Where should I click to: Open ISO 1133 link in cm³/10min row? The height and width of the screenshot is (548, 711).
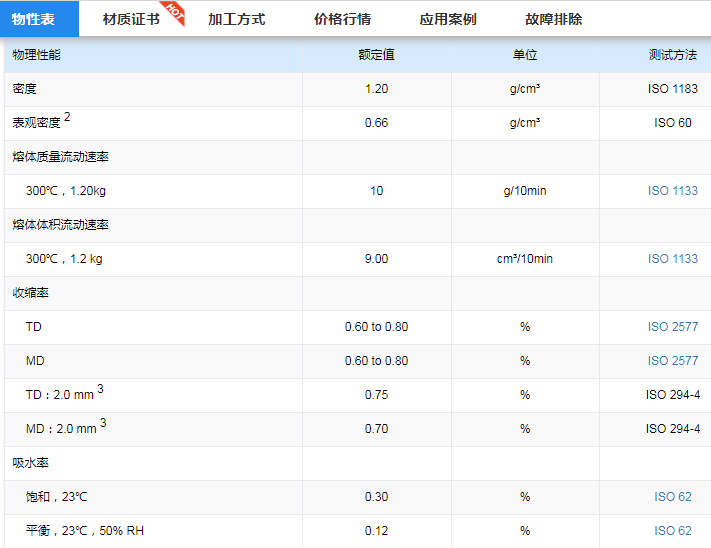[672, 259]
